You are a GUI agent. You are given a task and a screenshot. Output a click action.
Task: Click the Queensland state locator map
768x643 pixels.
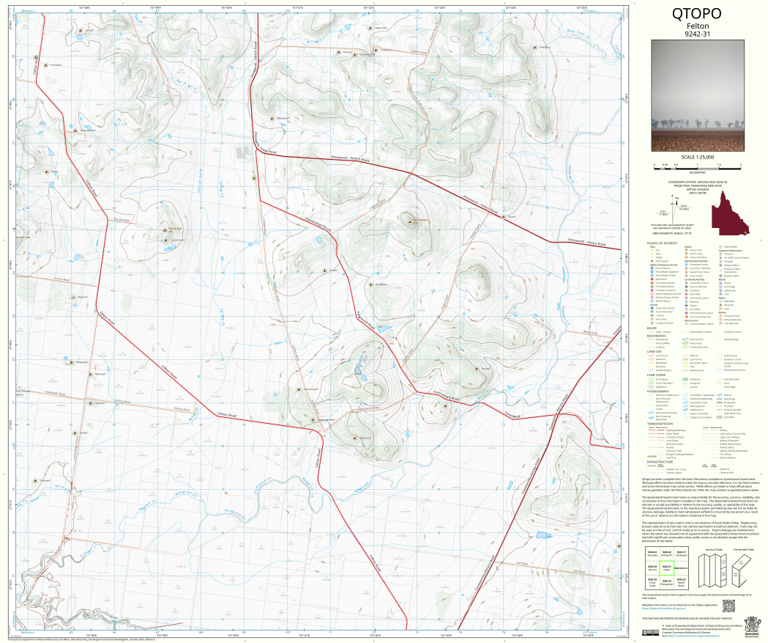point(730,214)
